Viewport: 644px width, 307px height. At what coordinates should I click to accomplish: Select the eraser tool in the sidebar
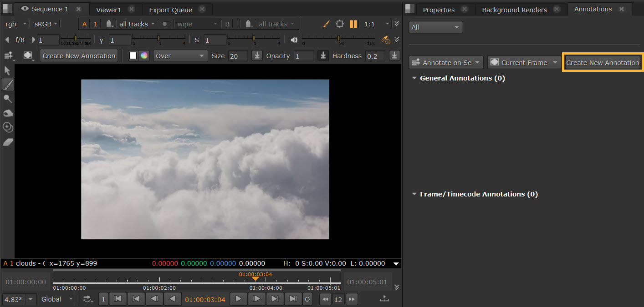pos(8,142)
